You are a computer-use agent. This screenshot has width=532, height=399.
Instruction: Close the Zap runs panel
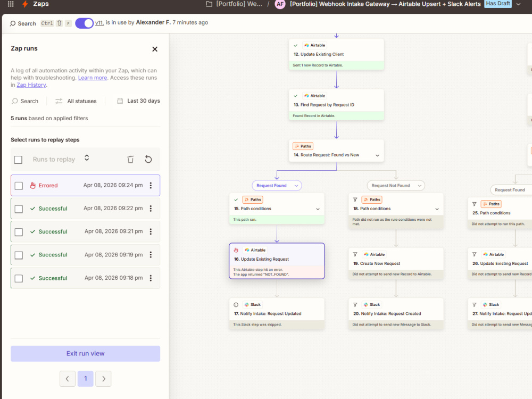point(155,49)
